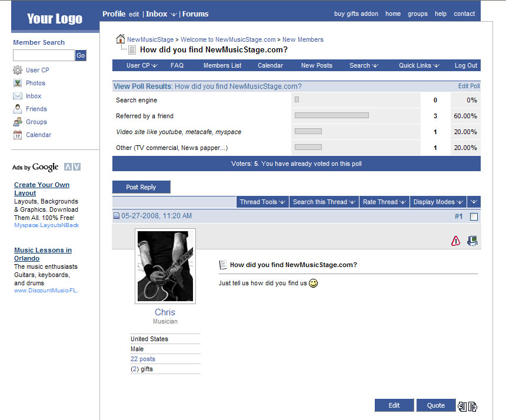Click the Calendar icon in sidebar

(18, 135)
